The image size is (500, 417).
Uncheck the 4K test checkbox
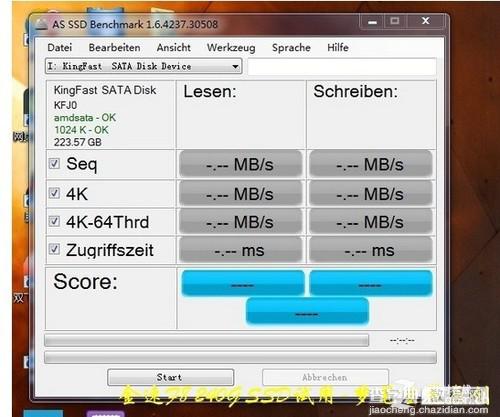(54, 193)
